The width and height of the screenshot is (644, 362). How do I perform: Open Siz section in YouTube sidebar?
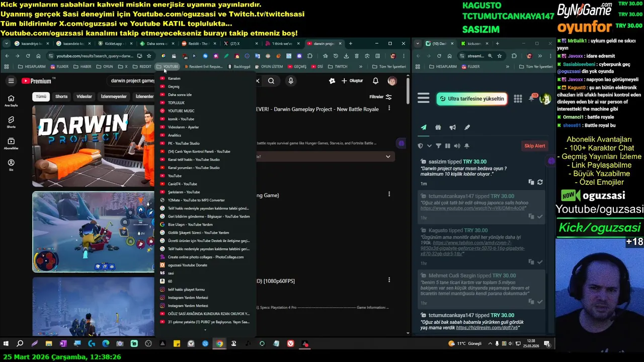[11, 165]
